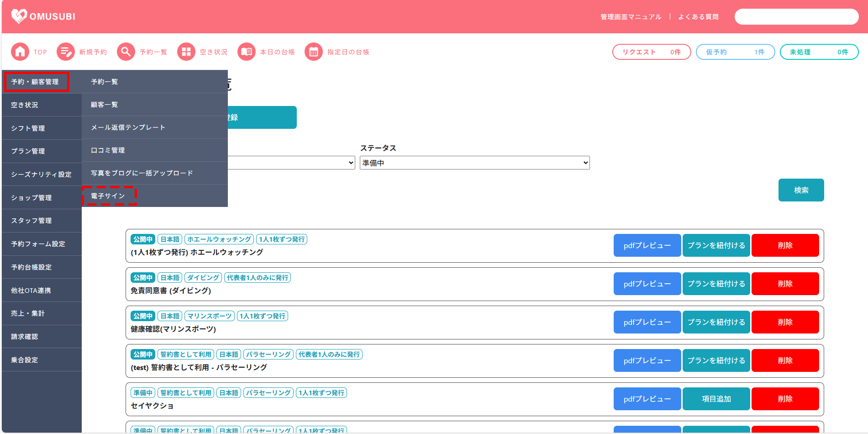Open the dropdown left of ステータス
Screen dimensions: 868x434
291,163
